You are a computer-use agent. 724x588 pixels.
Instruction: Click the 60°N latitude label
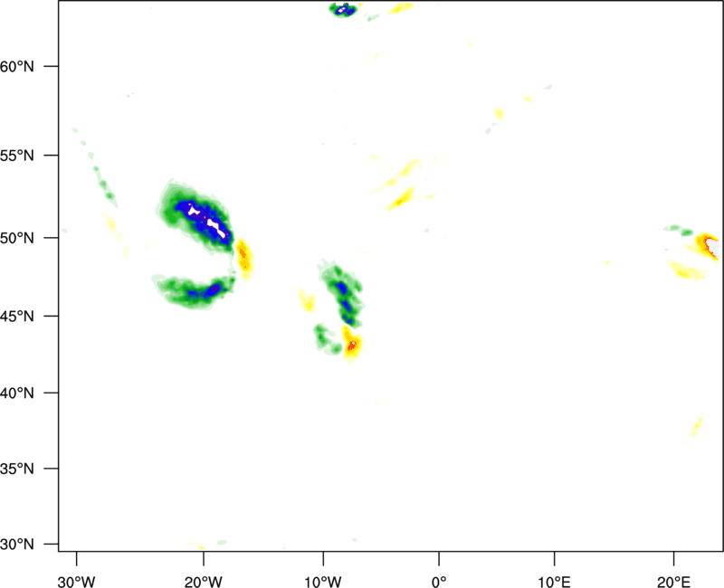click(16, 67)
